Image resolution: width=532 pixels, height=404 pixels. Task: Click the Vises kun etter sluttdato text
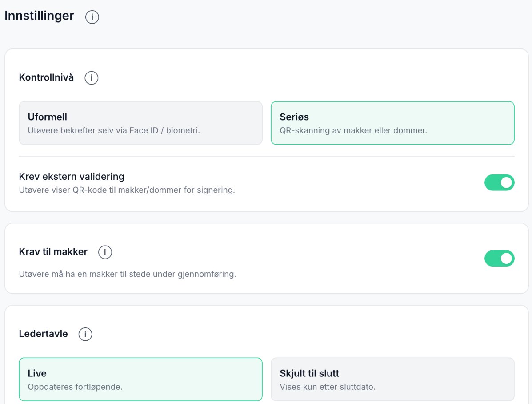328,387
